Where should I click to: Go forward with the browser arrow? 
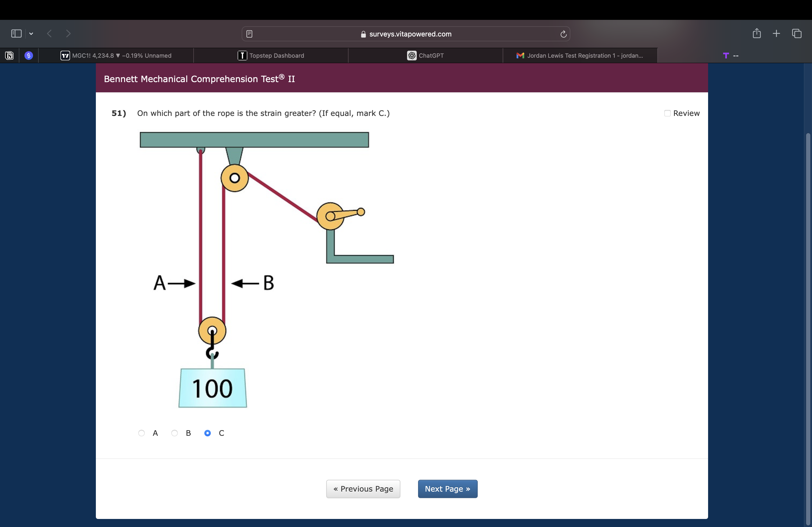68,33
